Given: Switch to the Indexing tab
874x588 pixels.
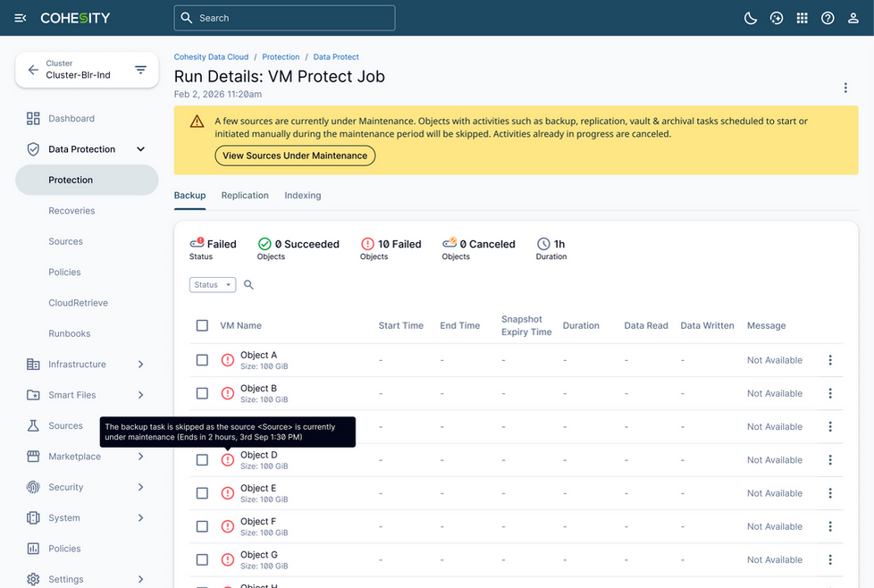Looking at the screenshot, I should click(303, 196).
